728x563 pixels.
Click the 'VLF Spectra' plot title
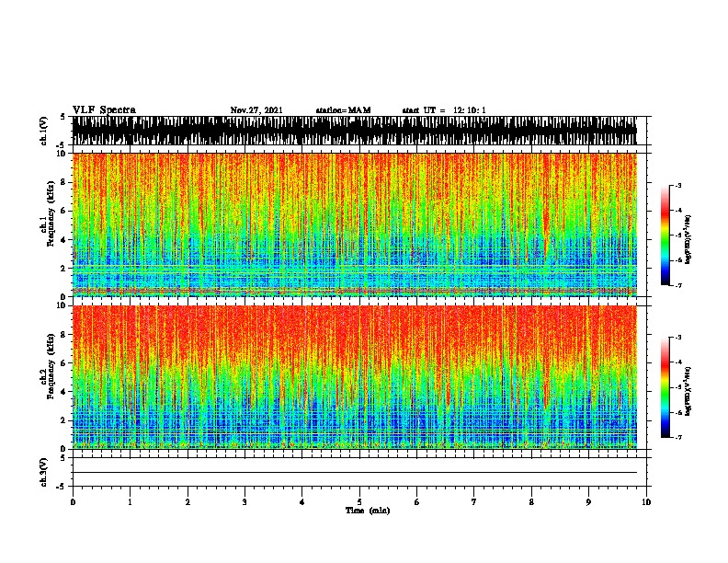click(x=104, y=110)
